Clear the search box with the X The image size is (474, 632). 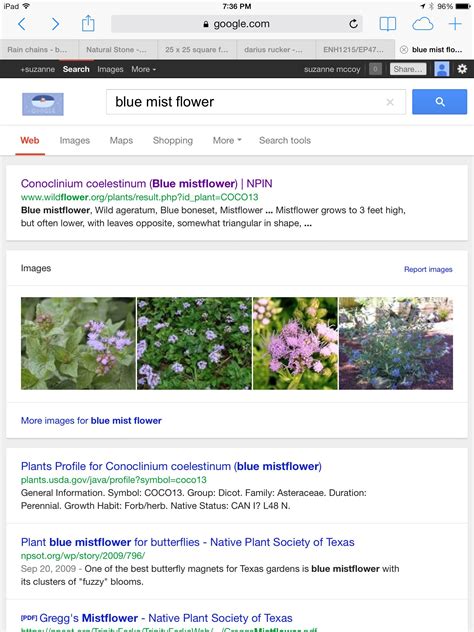click(x=390, y=102)
